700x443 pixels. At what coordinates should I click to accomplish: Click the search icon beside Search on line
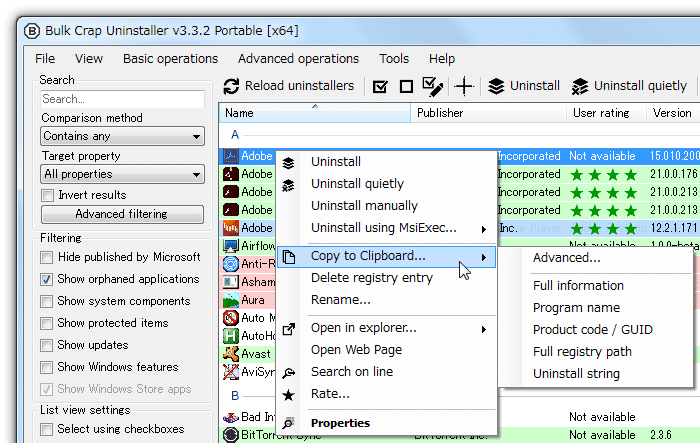coord(289,373)
